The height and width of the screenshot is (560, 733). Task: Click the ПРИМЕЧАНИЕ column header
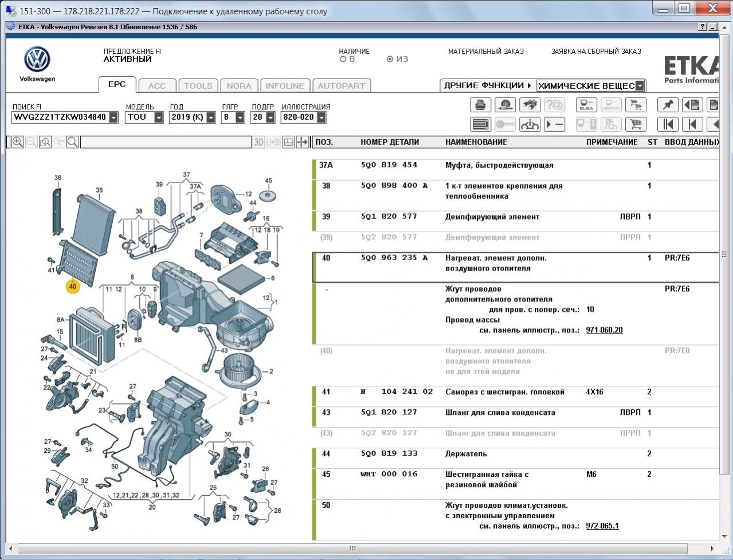click(x=612, y=142)
